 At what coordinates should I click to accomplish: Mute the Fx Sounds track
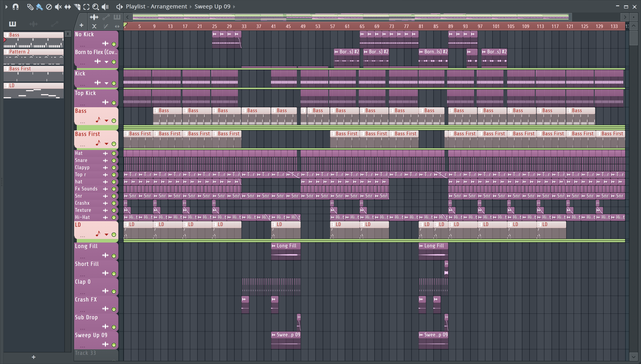(x=114, y=189)
